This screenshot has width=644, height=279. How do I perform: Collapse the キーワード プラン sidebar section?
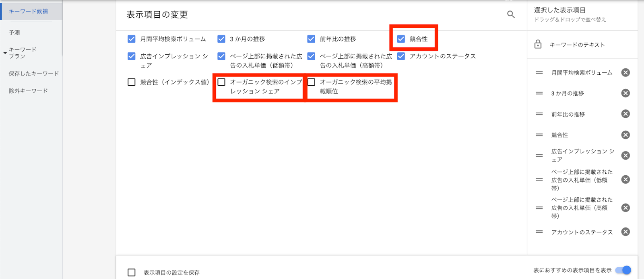point(5,53)
